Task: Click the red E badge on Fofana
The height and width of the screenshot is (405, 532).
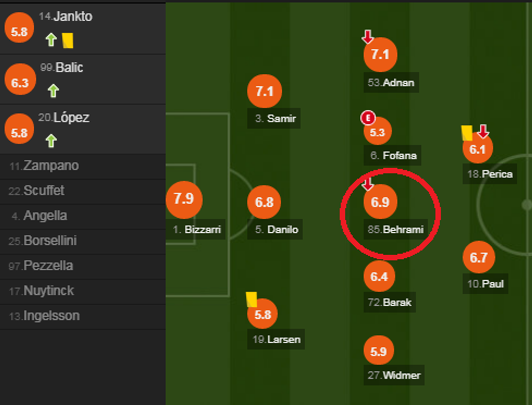Action: click(x=368, y=117)
